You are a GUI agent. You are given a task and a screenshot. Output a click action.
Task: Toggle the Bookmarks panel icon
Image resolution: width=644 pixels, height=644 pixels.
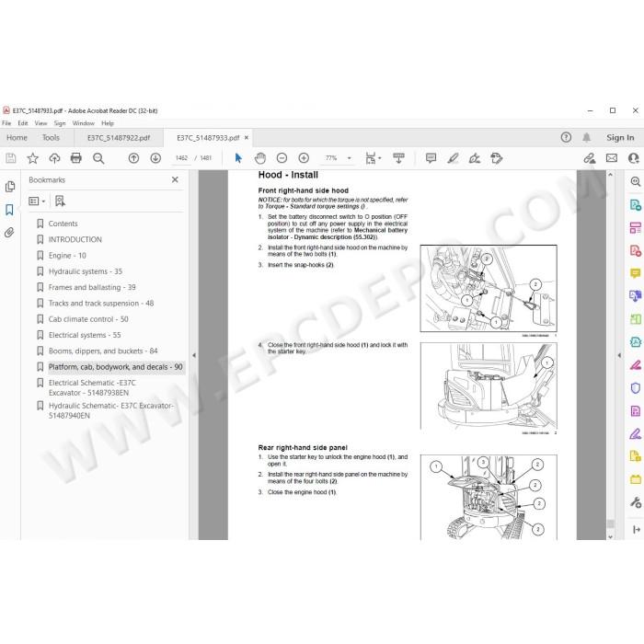9,210
